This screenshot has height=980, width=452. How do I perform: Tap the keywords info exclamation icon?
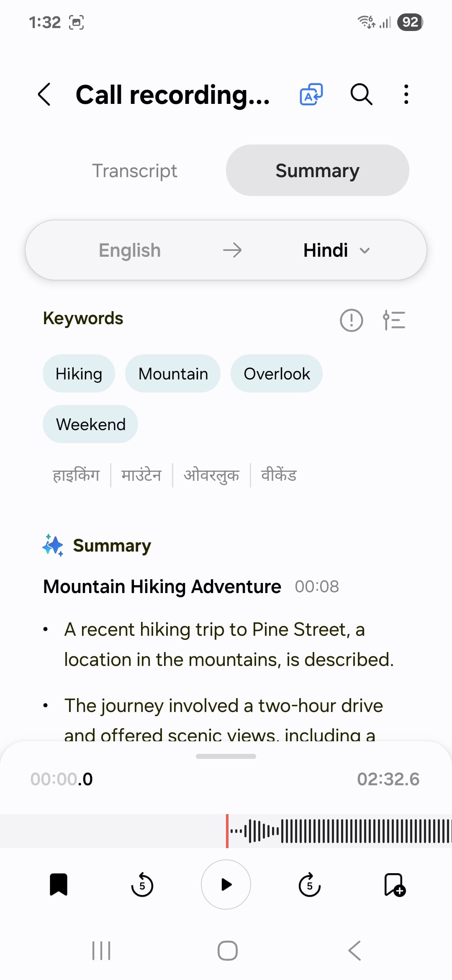click(351, 320)
